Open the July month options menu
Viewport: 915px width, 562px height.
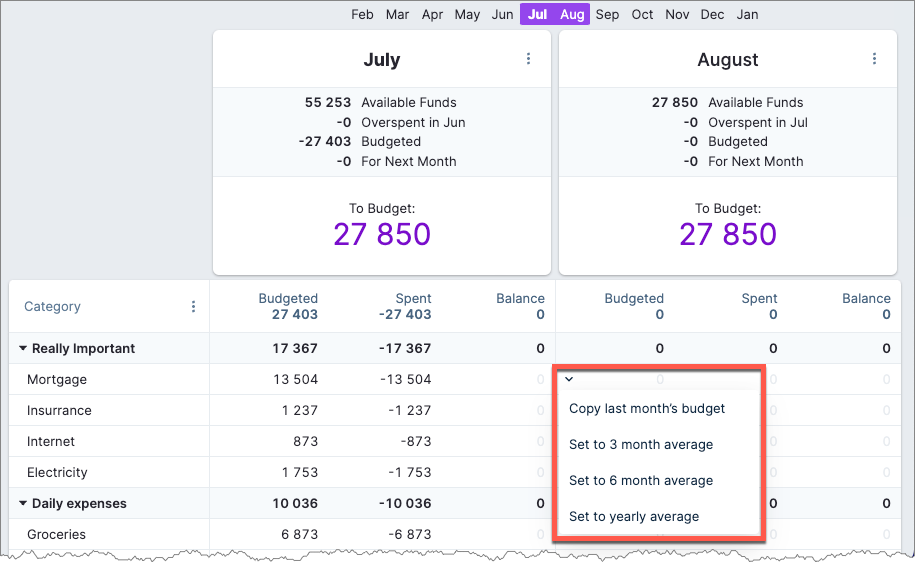click(529, 59)
